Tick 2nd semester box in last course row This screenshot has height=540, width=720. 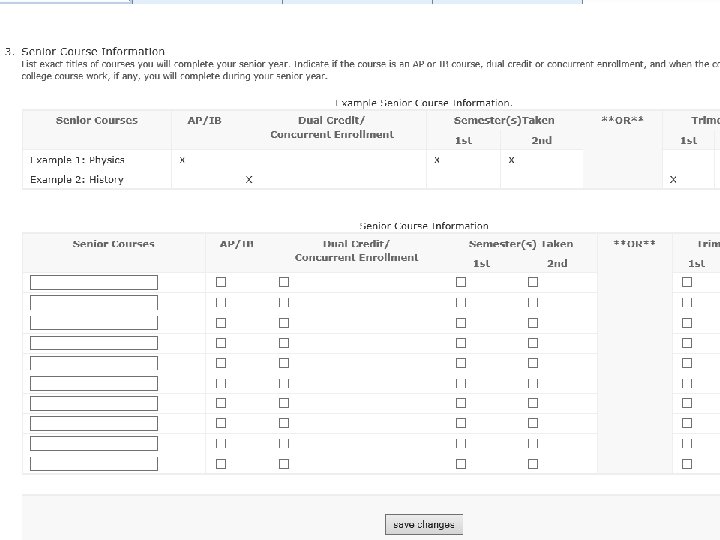click(533, 464)
